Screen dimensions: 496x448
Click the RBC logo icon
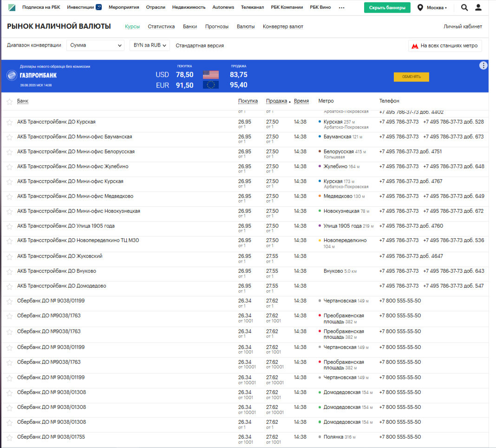pyautogui.click(x=12, y=7)
